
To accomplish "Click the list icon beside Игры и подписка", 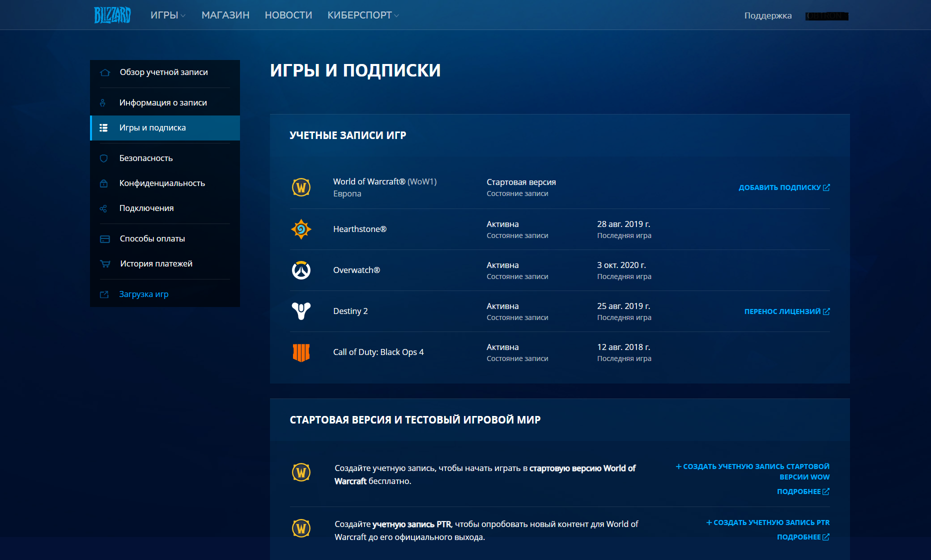I will [103, 128].
